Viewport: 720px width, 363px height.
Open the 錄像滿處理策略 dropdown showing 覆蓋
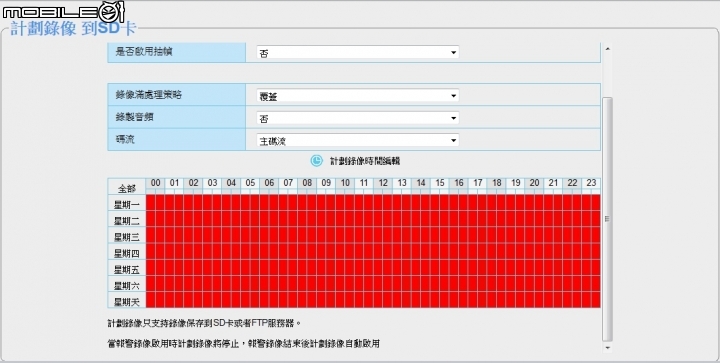click(357, 95)
